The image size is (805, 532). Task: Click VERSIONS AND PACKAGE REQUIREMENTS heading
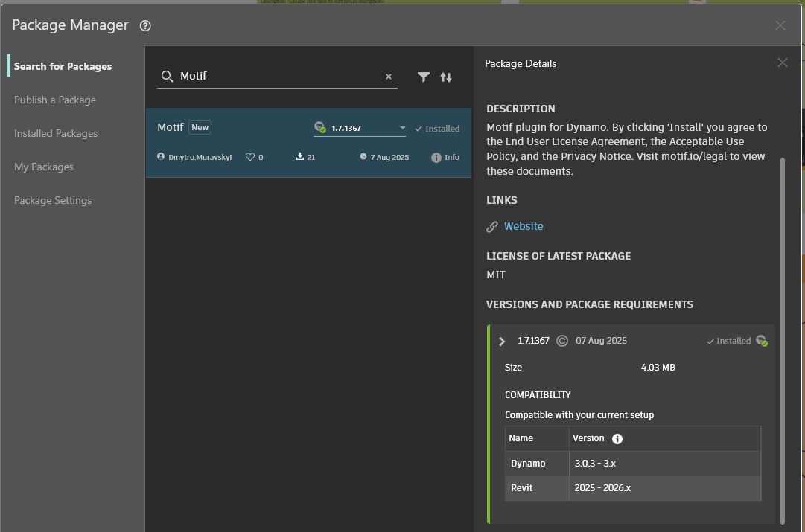pos(590,305)
